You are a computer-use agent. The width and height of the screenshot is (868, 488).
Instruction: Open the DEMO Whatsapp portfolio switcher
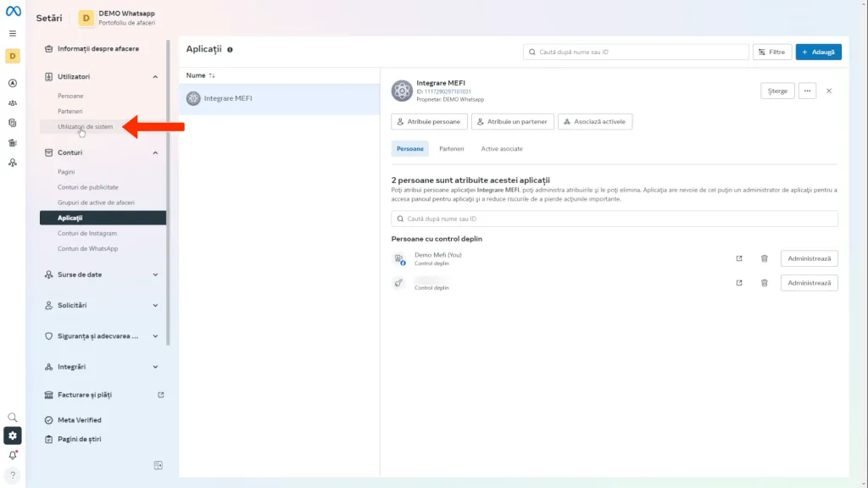coord(117,18)
